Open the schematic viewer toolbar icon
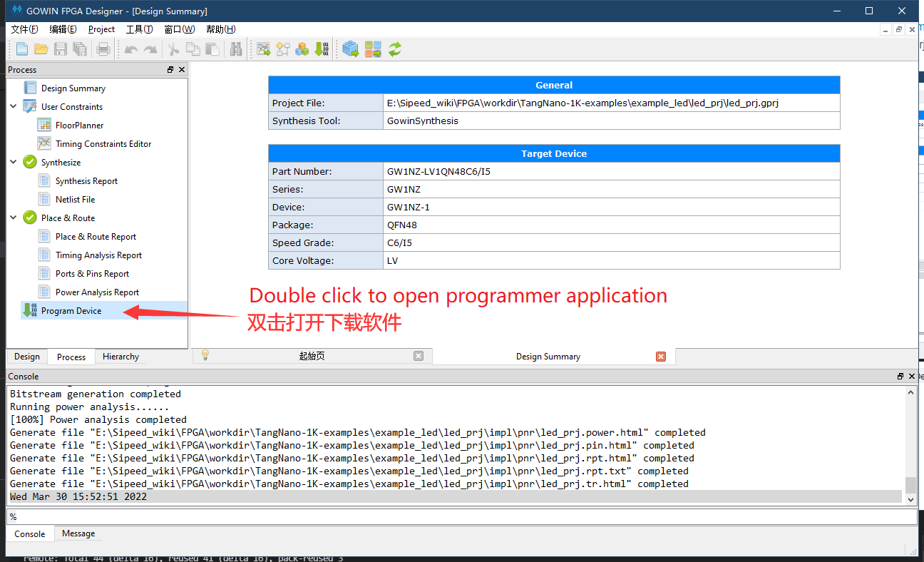Viewport: 924px width, 562px height. pyautogui.click(x=283, y=49)
